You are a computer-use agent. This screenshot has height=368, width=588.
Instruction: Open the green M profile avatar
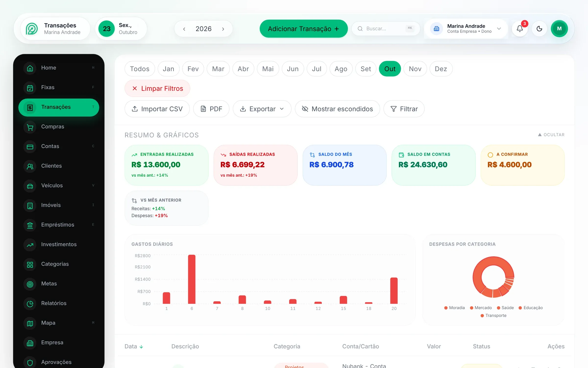pos(559,29)
